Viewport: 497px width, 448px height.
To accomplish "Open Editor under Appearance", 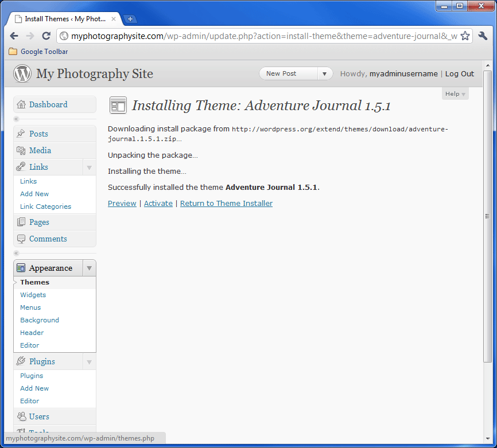I will coord(30,345).
